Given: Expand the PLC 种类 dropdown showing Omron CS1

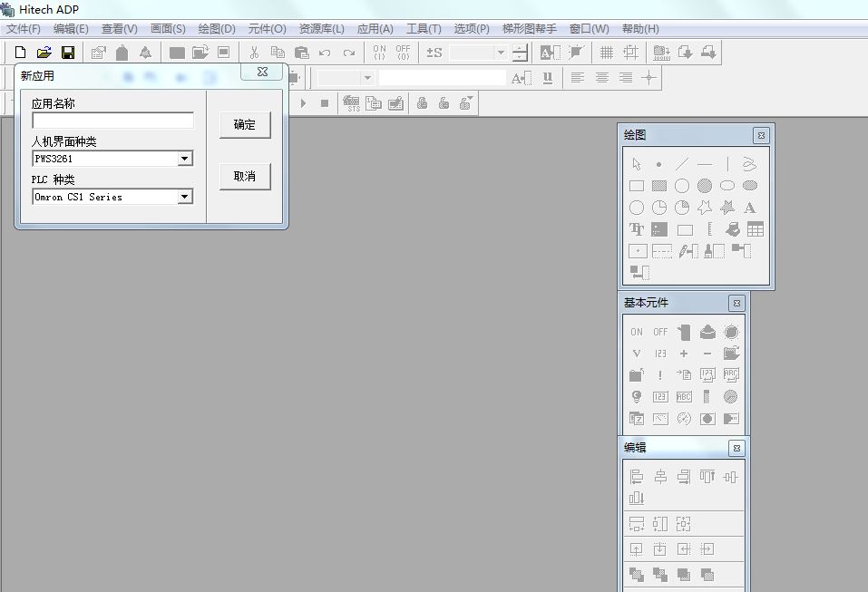Looking at the screenshot, I should (x=184, y=197).
